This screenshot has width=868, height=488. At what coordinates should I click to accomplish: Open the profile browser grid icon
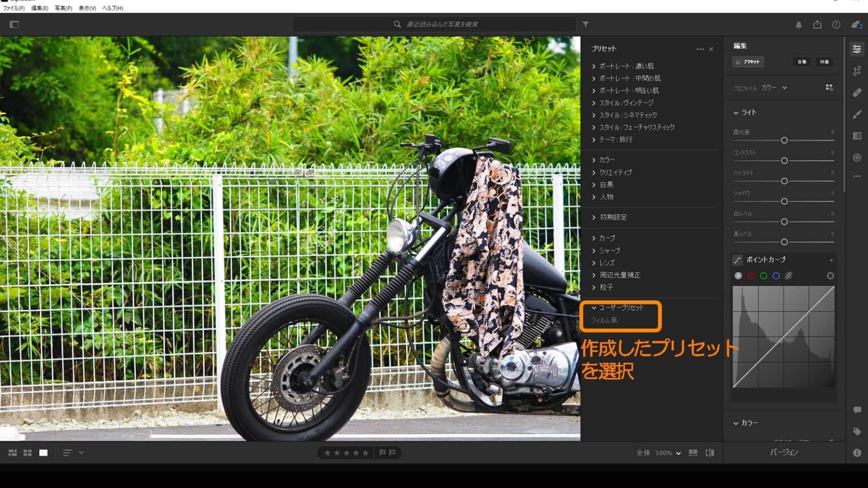829,88
